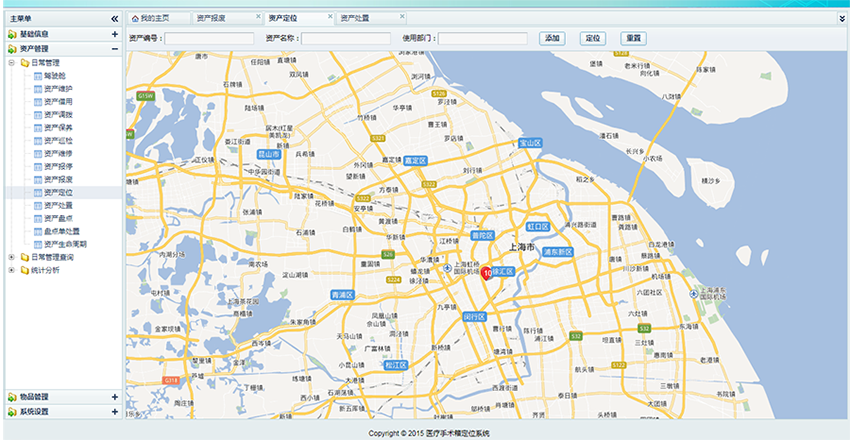Click the 定位 button
850x440 pixels.
point(593,38)
